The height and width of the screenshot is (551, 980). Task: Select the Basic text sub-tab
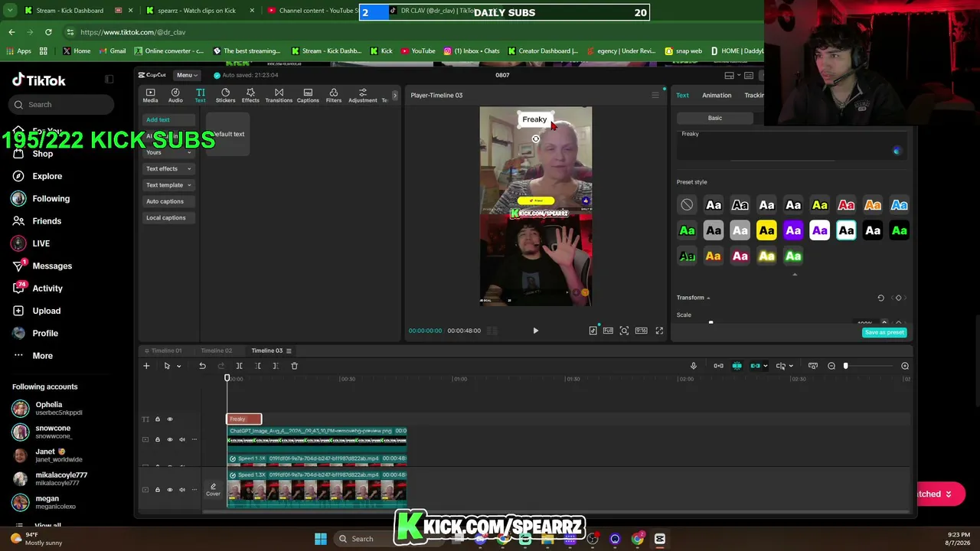click(714, 118)
